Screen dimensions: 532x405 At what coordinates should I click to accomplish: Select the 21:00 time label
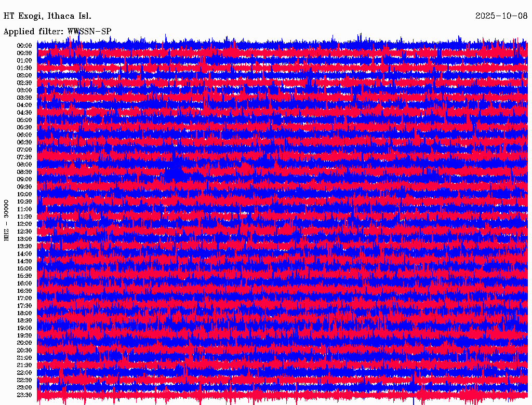[24, 358]
